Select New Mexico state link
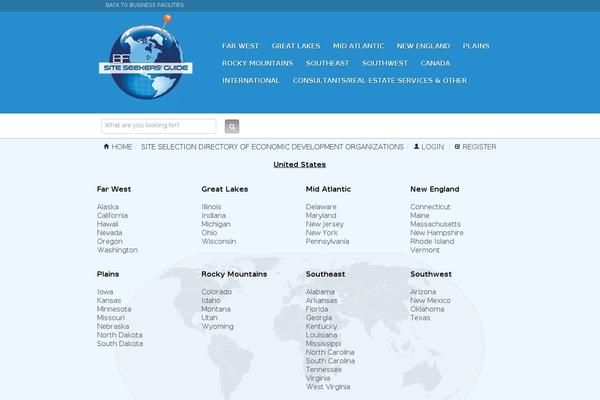 point(430,300)
